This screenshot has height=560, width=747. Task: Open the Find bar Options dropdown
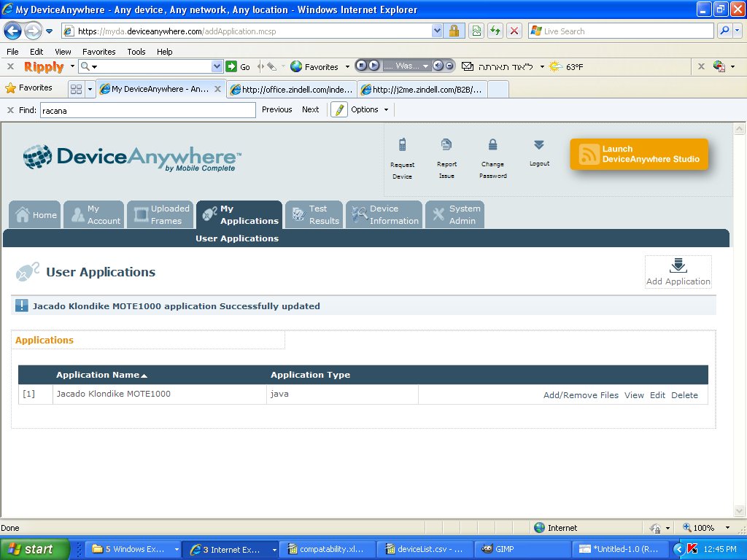click(x=370, y=109)
